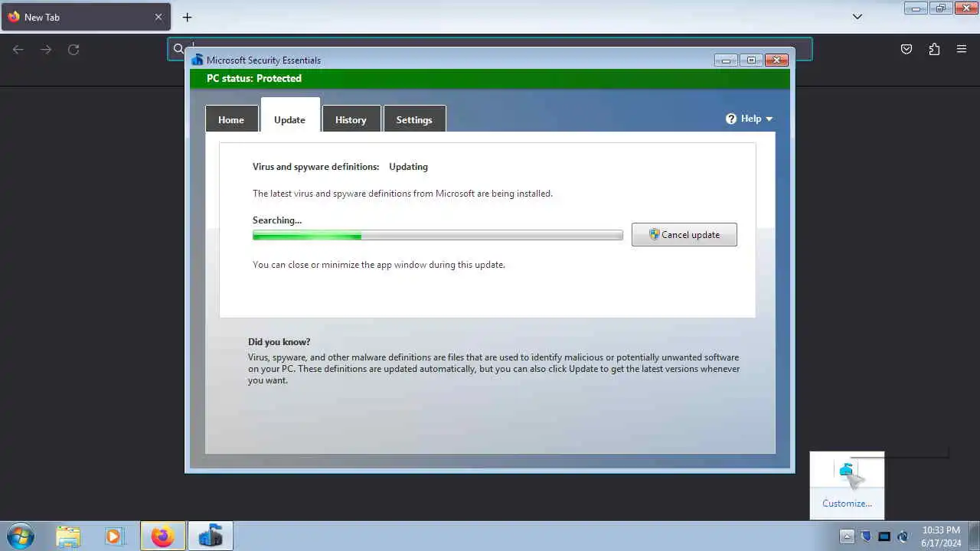Click the 'Updating' status value
The image size is (980, 551).
pos(408,167)
